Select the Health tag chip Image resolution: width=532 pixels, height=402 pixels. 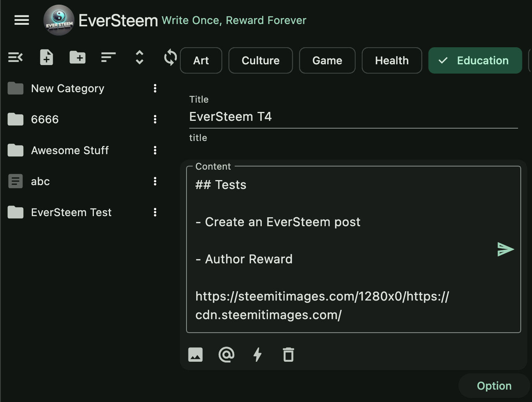point(392,60)
